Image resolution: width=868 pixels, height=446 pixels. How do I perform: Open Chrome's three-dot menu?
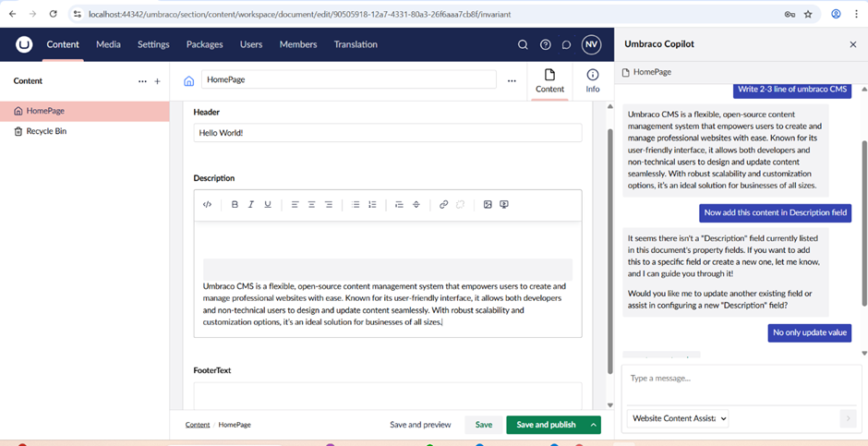click(x=856, y=14)
